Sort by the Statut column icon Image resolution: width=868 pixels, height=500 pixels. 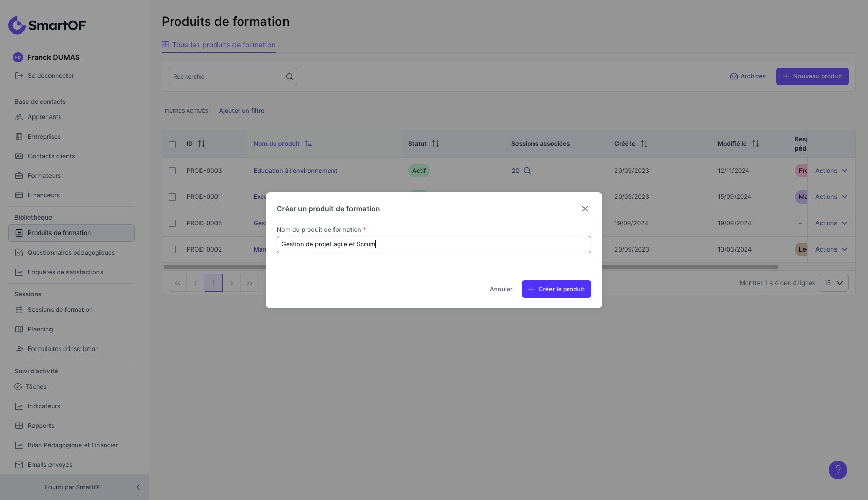tap(436, 144)
